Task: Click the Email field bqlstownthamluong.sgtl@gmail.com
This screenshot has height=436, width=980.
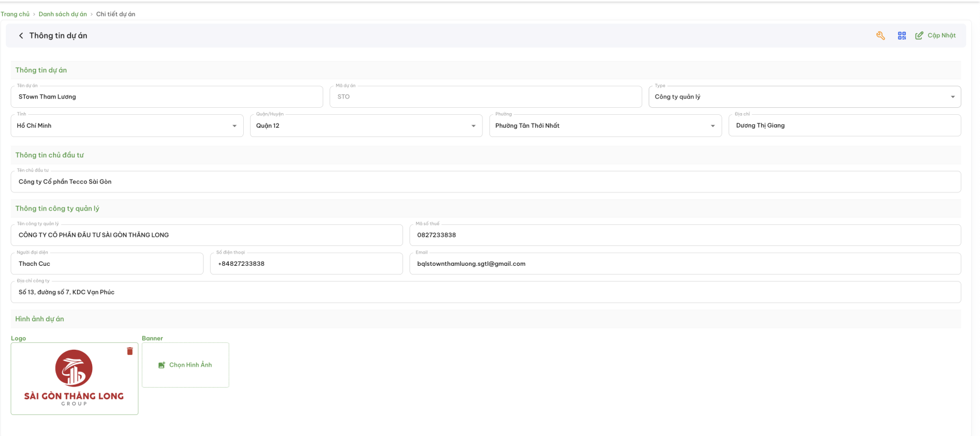Action: 685,263
